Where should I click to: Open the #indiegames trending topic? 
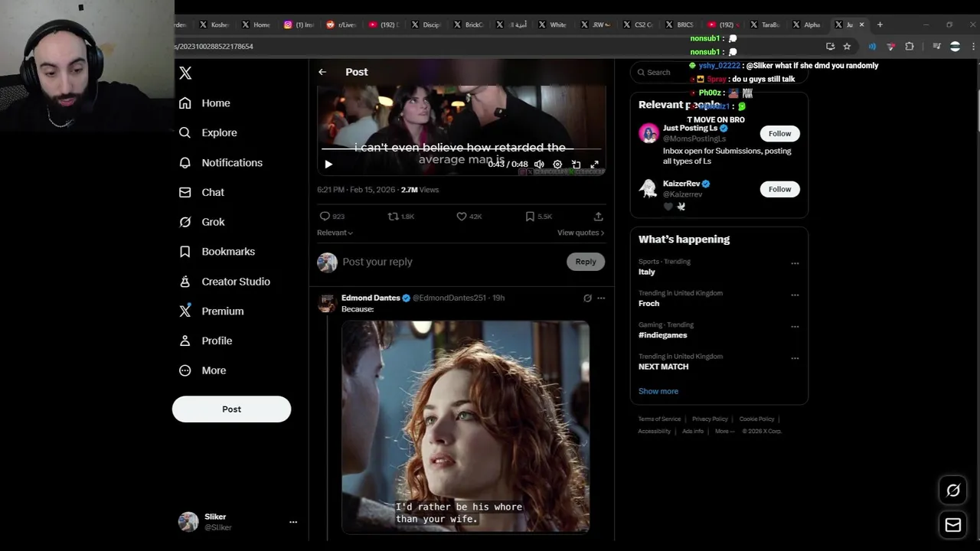click(663, 335)
